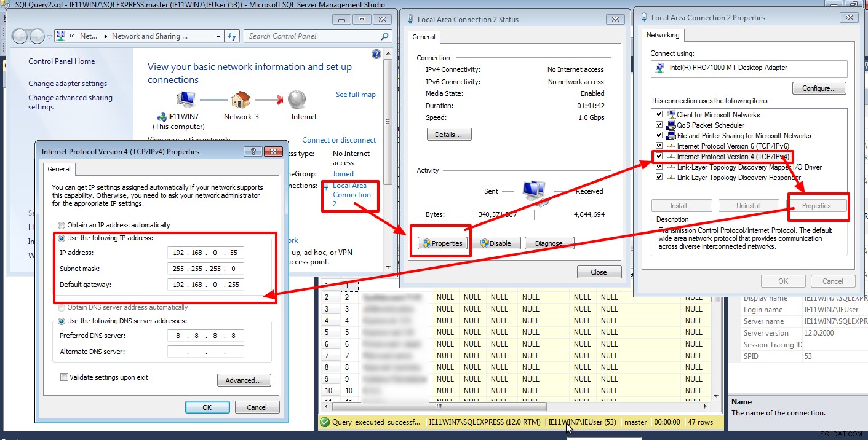Click the network icon in the address bar
868x440 pixels.
pos(61,36)
